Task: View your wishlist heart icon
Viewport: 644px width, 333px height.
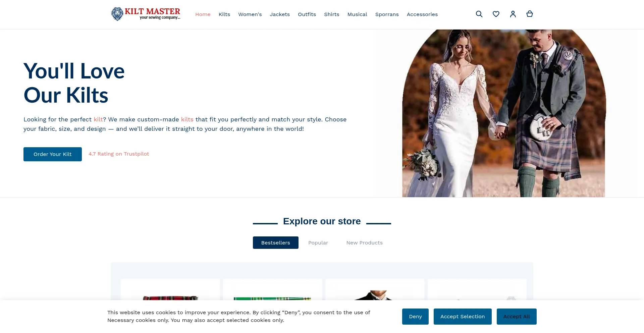Action: (496, 14)
